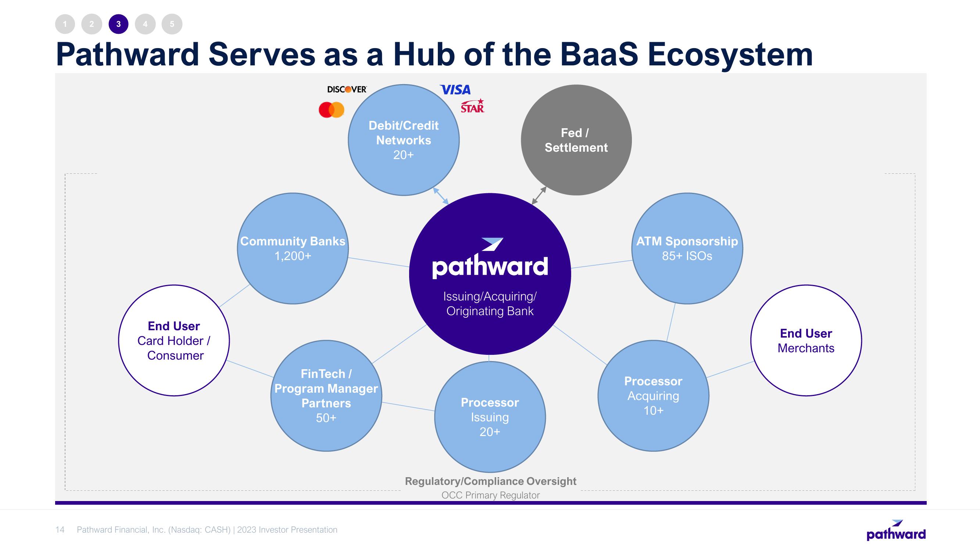
Task: Expand the Debit/Credit Networks node
Action: [404, 139]
